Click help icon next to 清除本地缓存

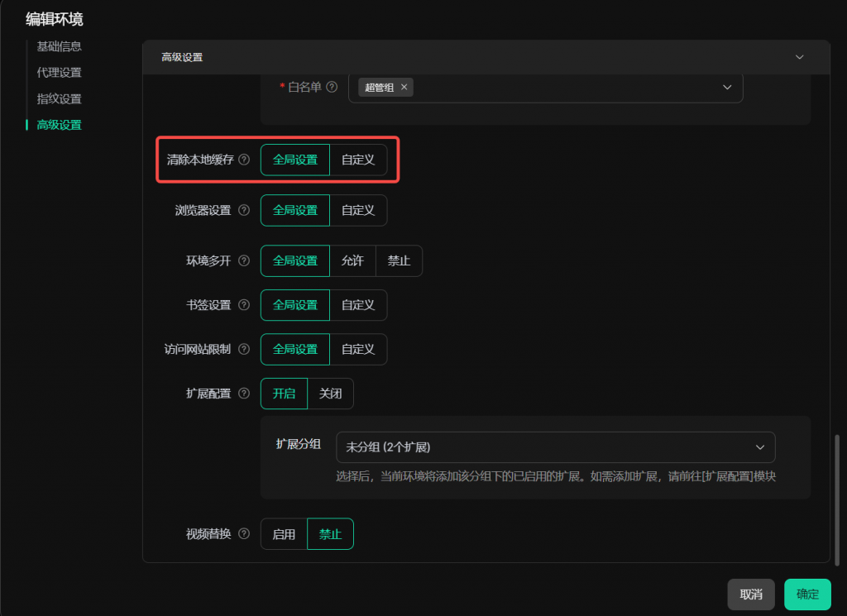point(244,160)
